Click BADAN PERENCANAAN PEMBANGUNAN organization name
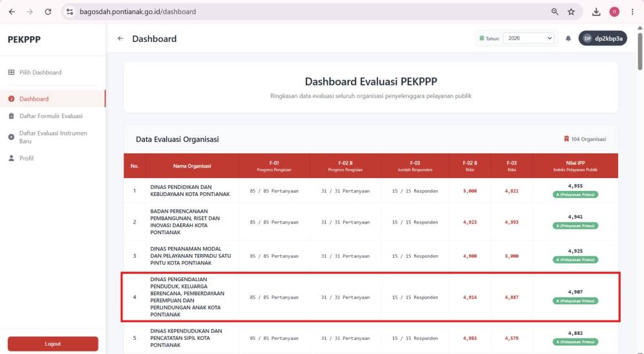The height and width of the screenshot is (354, 644). 185,222
